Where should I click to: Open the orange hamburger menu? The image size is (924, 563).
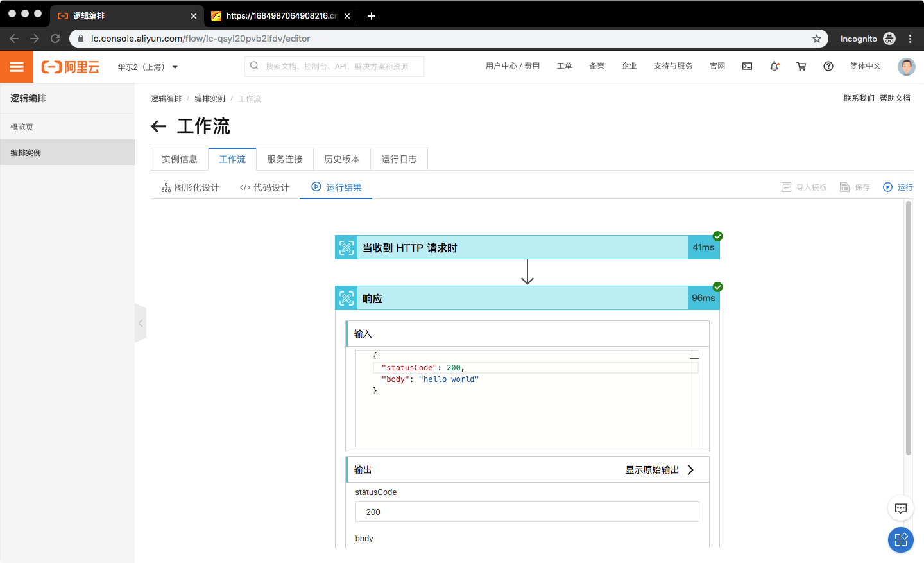(x=17, y=67)
